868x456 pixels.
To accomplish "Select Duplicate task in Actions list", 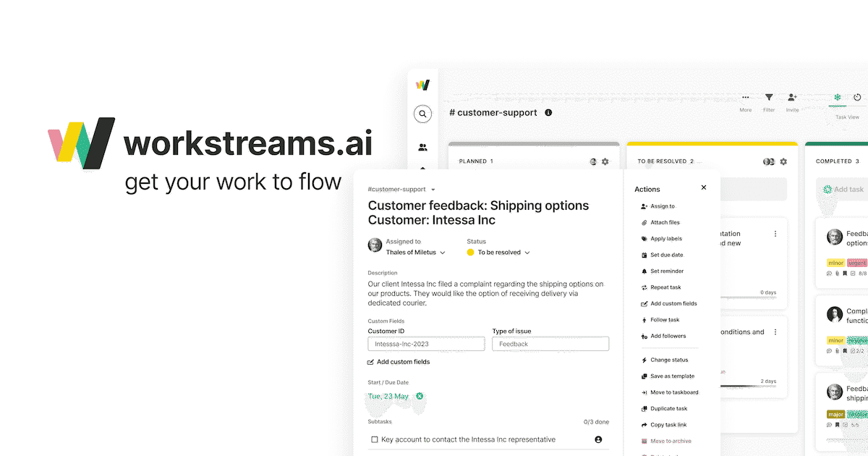I will [x=668, y=408].
